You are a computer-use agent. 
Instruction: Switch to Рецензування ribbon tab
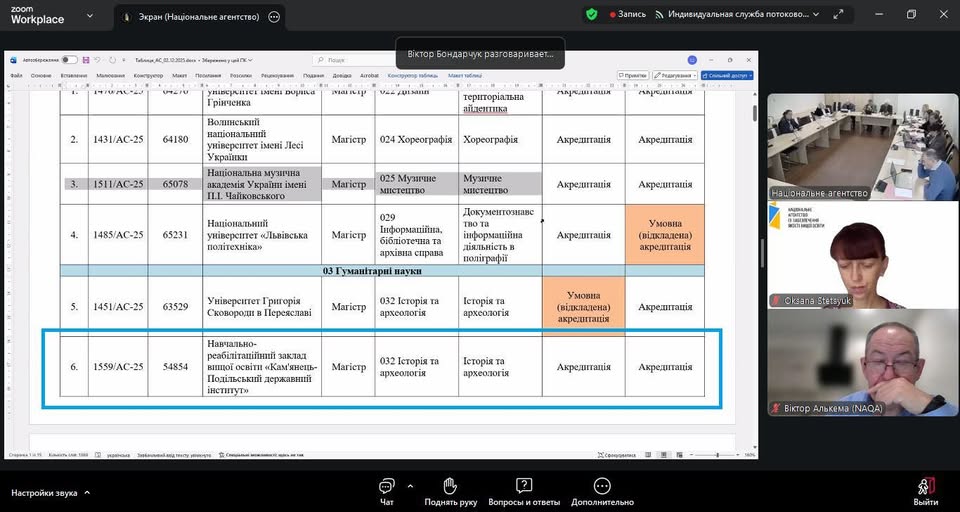pos(276,75)
